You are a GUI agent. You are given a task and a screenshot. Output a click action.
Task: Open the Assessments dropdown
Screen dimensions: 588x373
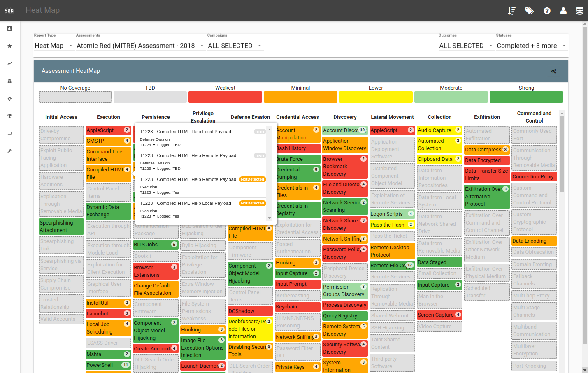point(140,46)
